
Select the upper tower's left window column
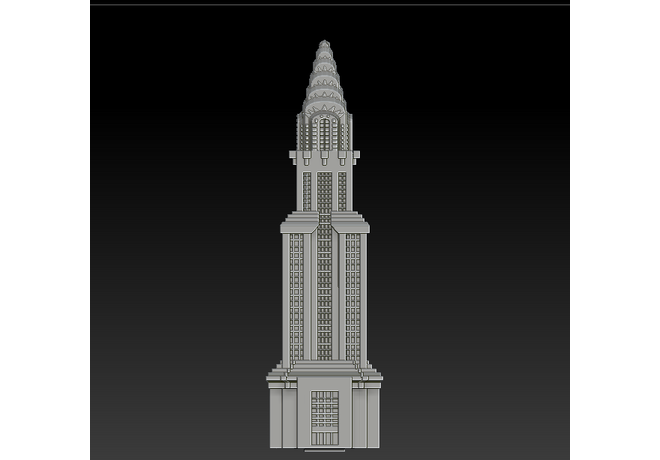[x=307, y=190]
